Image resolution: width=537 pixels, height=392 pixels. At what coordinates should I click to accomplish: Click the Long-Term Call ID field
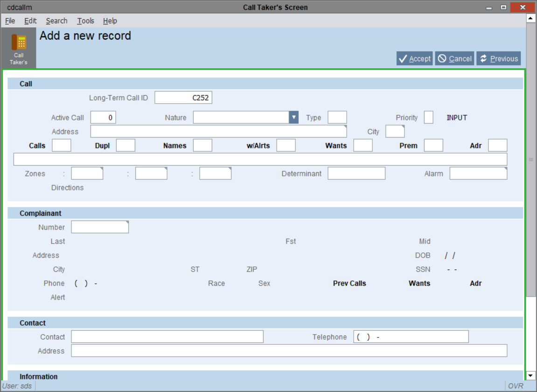[x=183, y=98]
